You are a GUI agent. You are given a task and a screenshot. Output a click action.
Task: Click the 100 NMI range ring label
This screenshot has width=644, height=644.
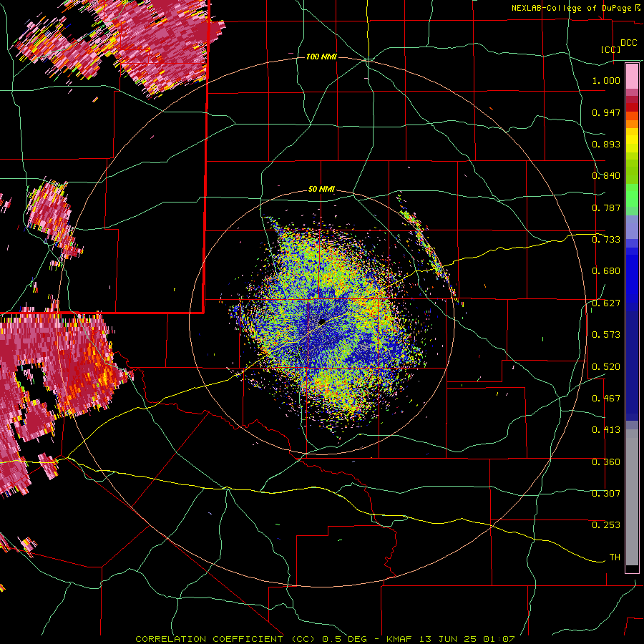[x=321, y=57]
